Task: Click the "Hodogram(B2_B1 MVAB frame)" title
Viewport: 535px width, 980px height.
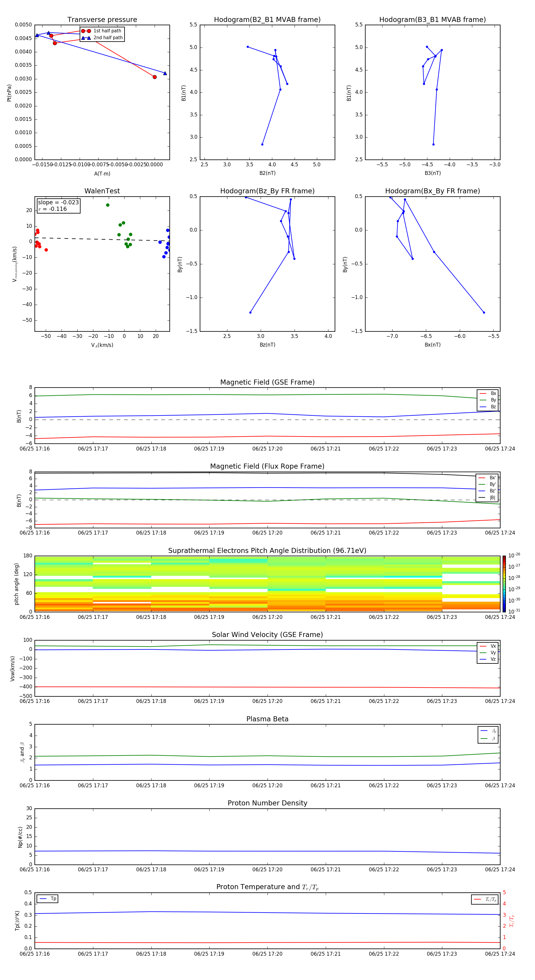Action: 267,20
